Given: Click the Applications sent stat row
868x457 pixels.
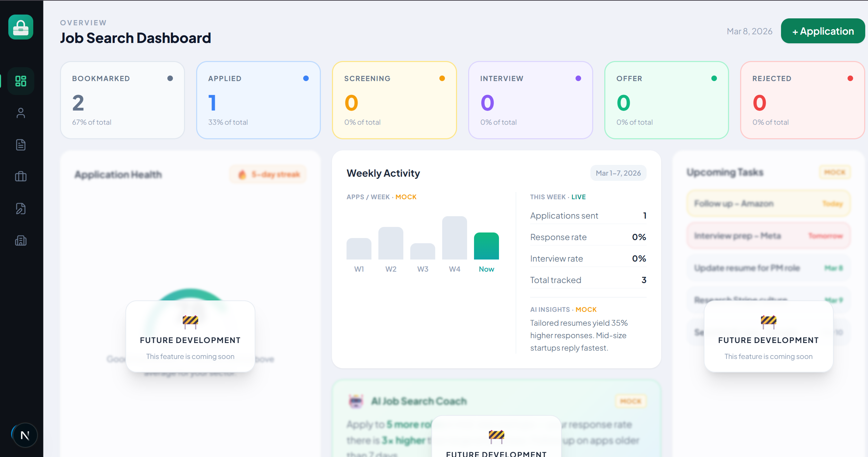Looking at the screenshot, I should 588,216.
